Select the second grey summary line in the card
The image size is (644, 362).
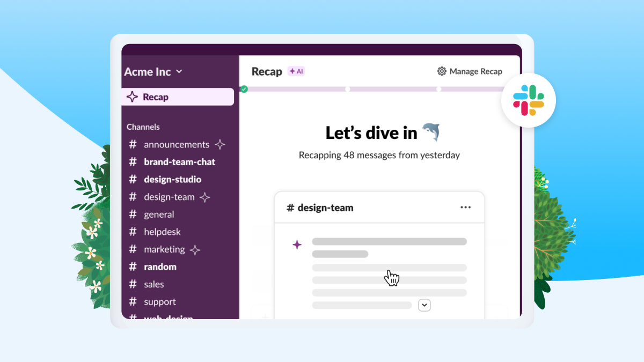[x=340, y=254]
